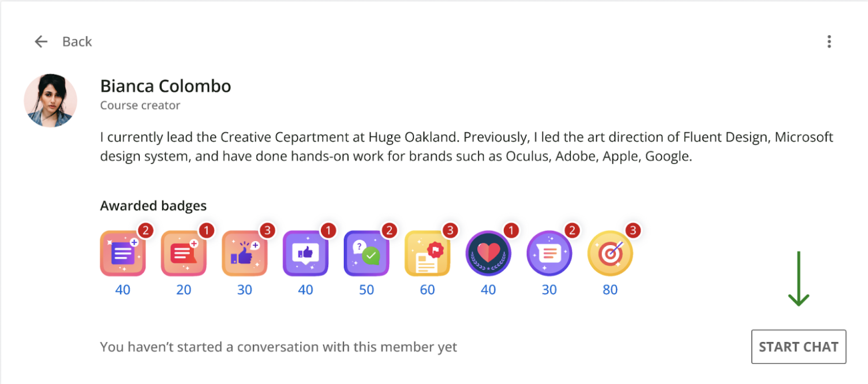868x384 pixels.
Task: Select the new post badge with plus icon
Action: click(122, 254)
